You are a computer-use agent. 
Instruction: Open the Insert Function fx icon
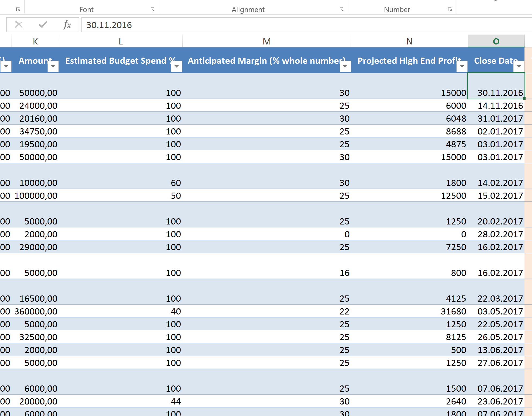(x=67, y=25)
